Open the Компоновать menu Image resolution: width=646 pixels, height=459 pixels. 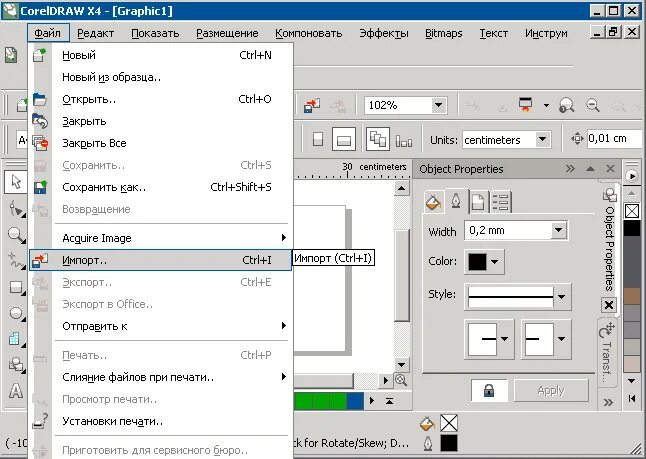[x=309, y=33]
